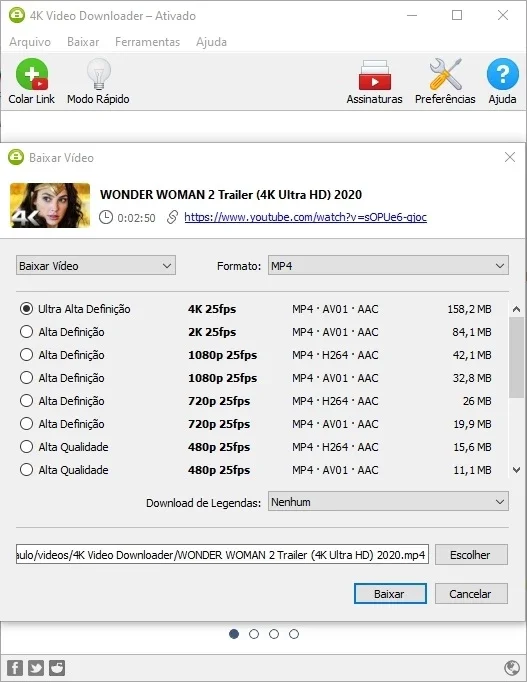Viewport: 527px width, 682px height.
Task: Toggle the Modo Rápido lightbulb icon
Action: click(99, 74)
